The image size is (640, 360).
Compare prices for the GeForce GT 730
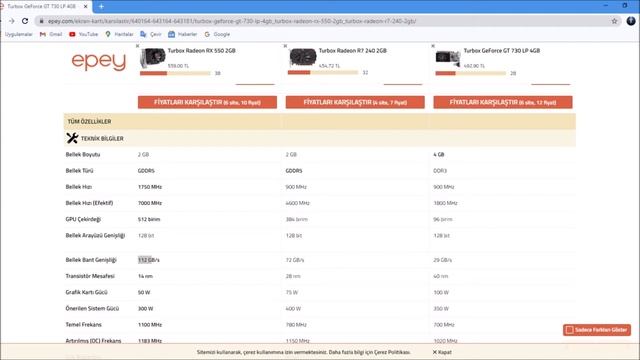point(503,102)
